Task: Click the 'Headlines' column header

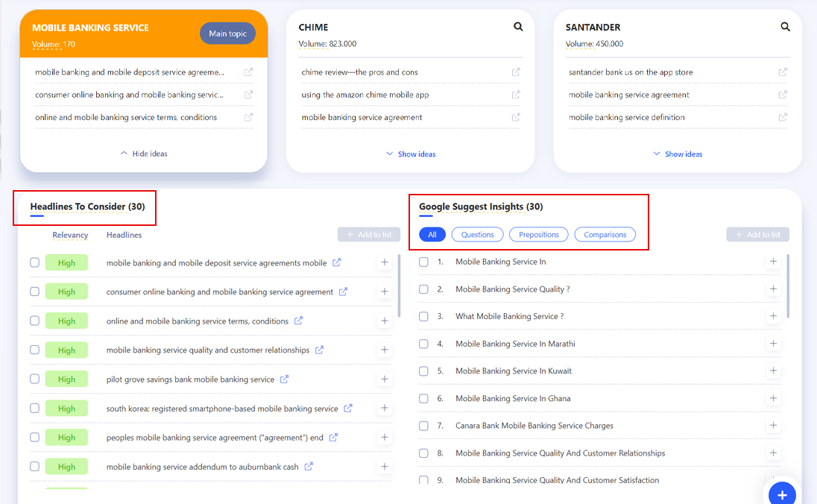Action: click(124, 235)
